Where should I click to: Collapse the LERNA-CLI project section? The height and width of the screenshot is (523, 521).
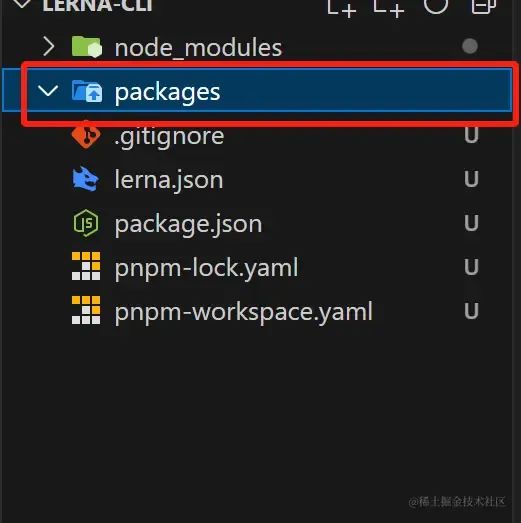22,4
